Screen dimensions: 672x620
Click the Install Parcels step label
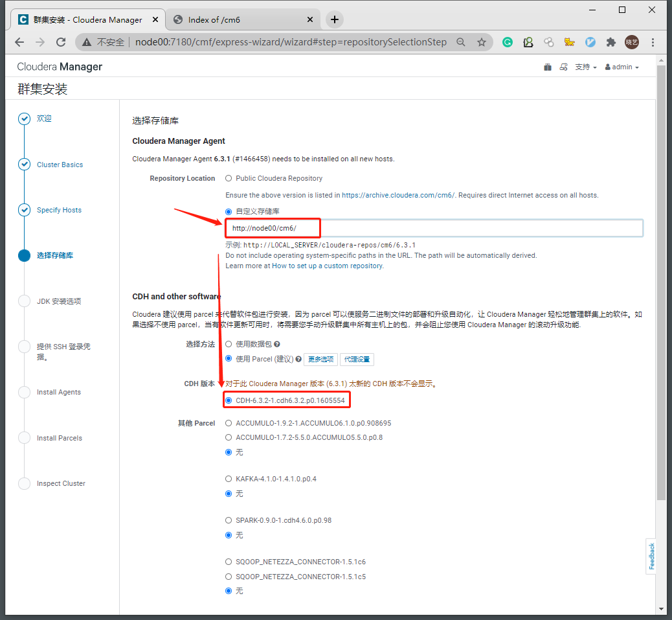tap(60, 438)
